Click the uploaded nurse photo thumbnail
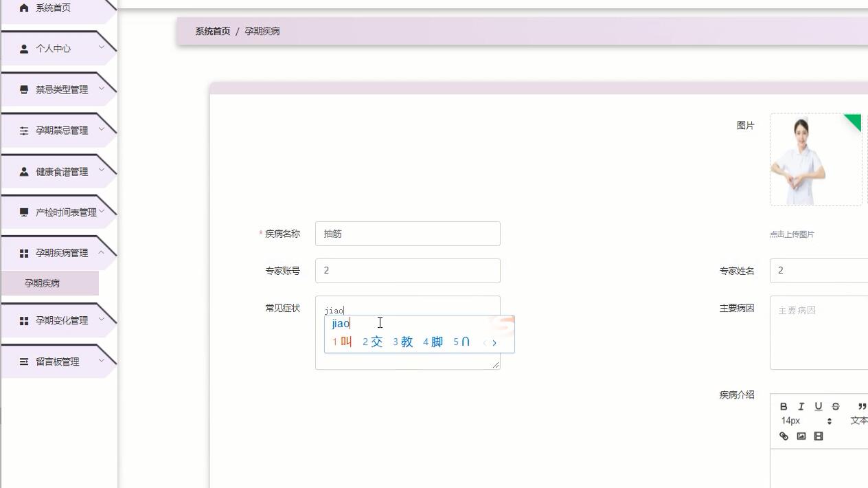The height and width of the screenshot is (488, 868). (x=816, y=159)
